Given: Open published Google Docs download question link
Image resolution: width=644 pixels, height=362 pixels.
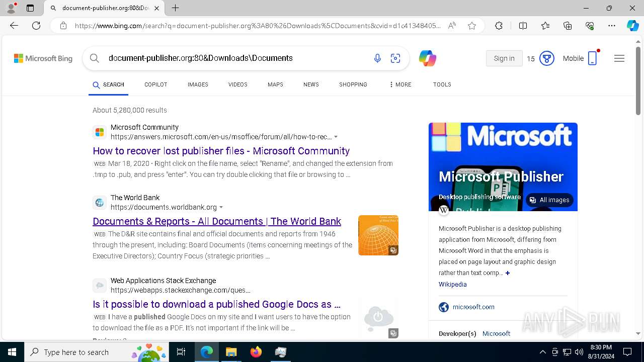Looking at the screenshot, I should pos(216,304).
